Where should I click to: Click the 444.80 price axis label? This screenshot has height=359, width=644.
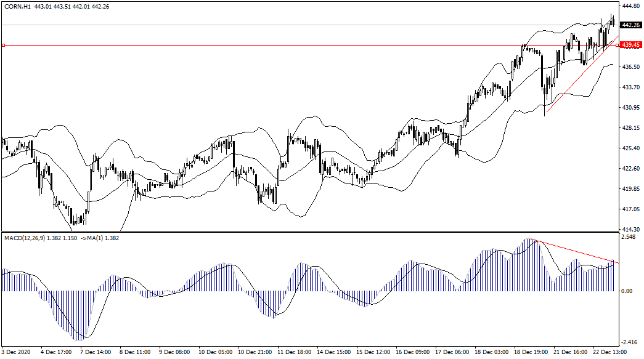click(x=630, y=6)
